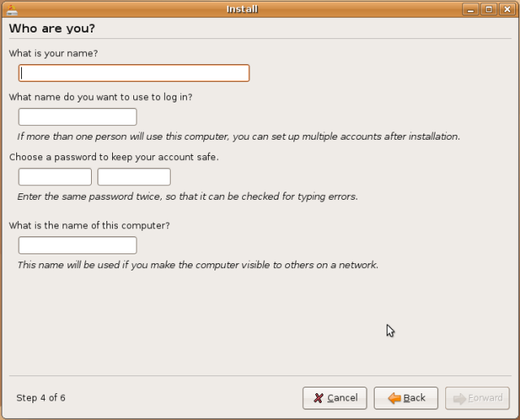The height and width of the screenshot is (420, 520).
Task: Click the computer name input field
Action: tap(77, 245)
